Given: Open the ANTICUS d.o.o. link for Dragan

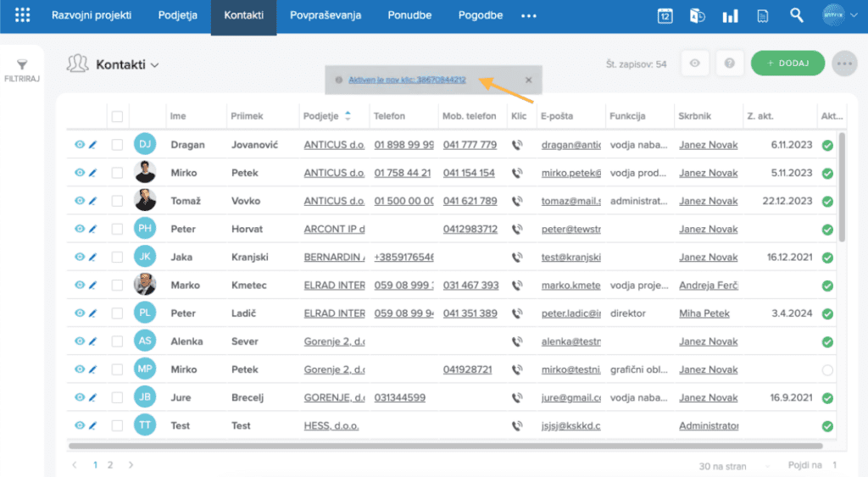Looking at the screenshot, I should pos(334,145).
